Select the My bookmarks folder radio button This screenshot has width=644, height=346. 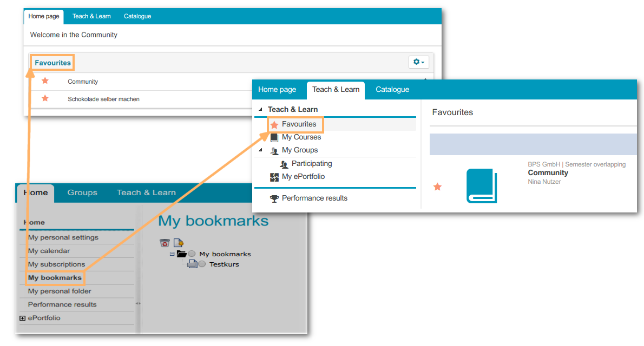click(x=192, y=254)
